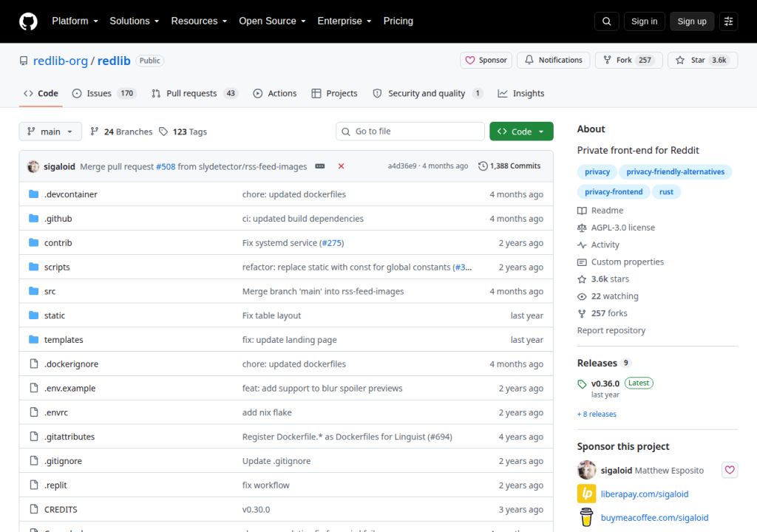Select the privacy-friendly-alternatives topic tag
The width and height of the screenshot is (757, 532).
click(x=675, y=171)
